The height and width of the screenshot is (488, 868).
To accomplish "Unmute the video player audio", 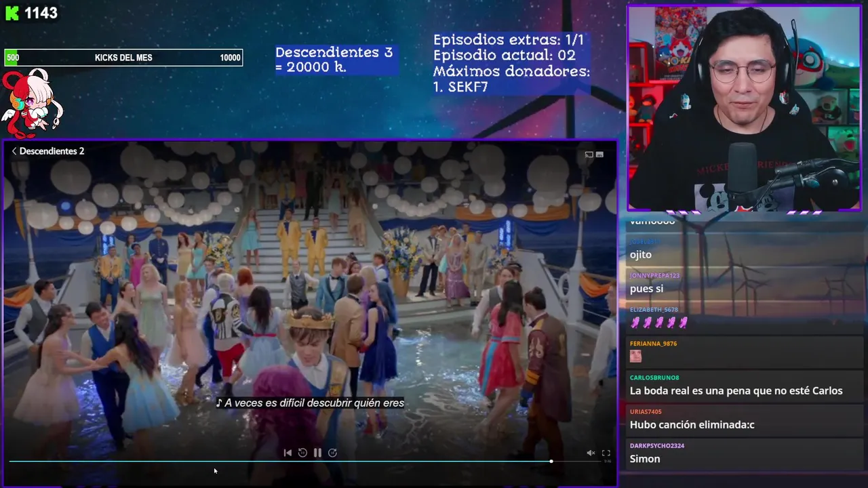I will click(591, 453).
